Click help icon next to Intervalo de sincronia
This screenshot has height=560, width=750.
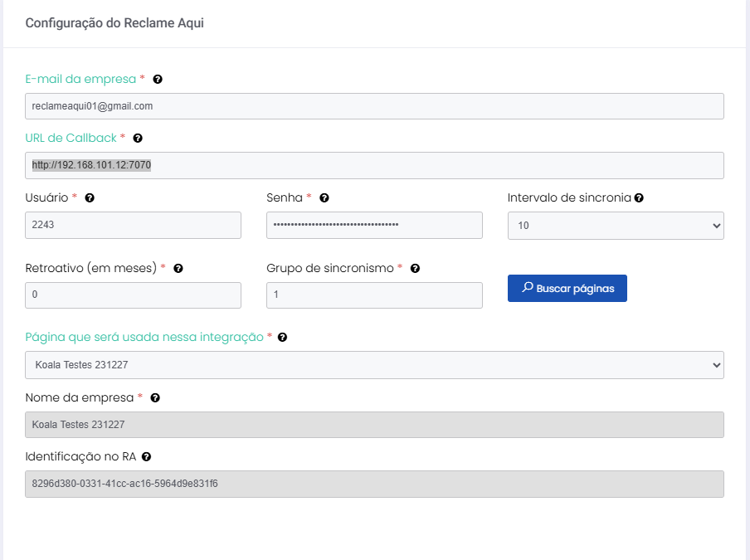point(640,198)
